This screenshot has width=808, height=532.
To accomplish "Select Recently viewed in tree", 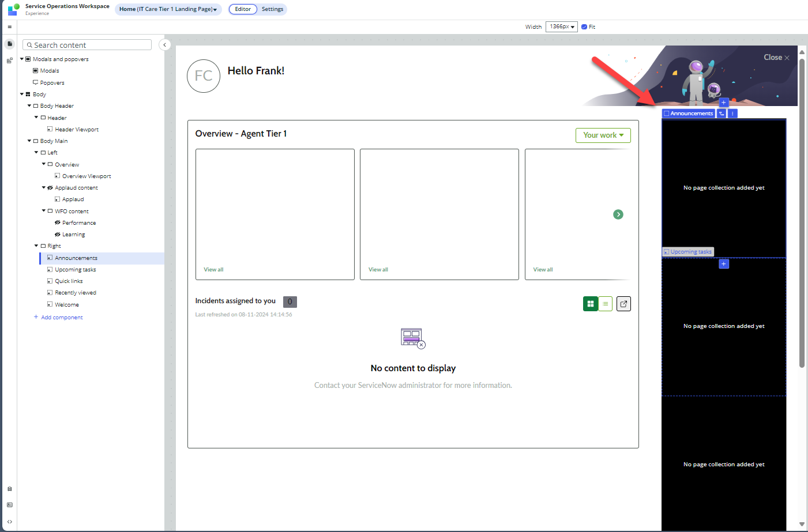I will coord(76,293).
